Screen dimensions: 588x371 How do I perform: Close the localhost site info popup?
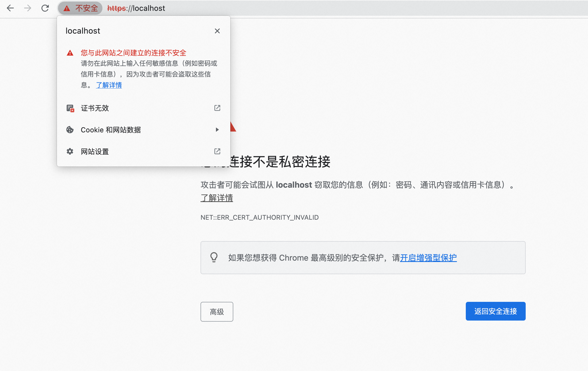click(217, 31)
